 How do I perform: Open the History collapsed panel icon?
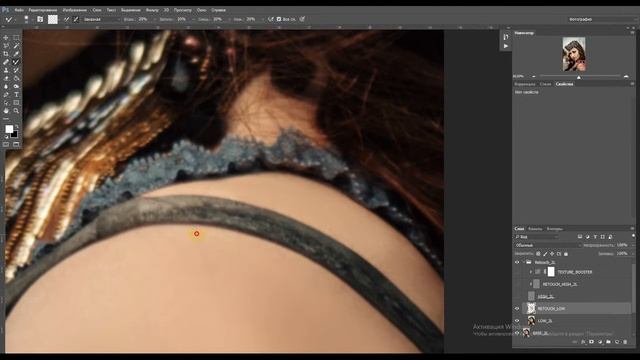(x=506, y=37)
